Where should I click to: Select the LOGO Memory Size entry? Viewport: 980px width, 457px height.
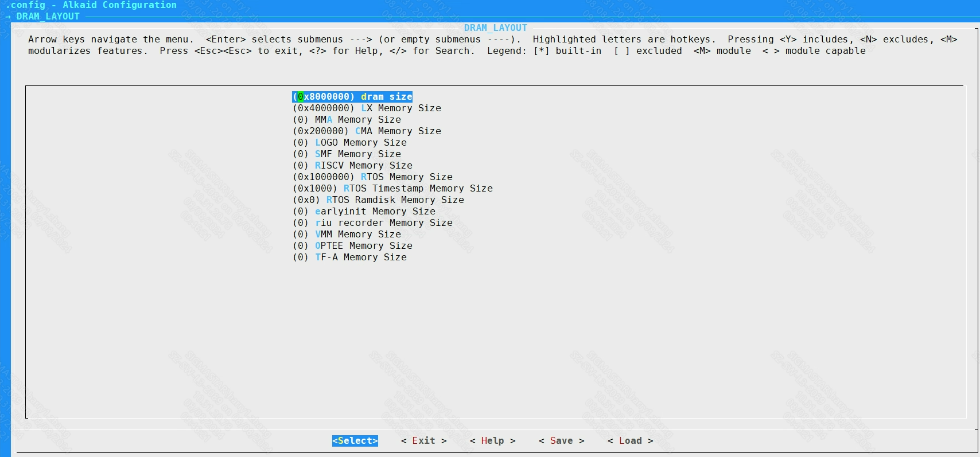[x=349, y=143]
